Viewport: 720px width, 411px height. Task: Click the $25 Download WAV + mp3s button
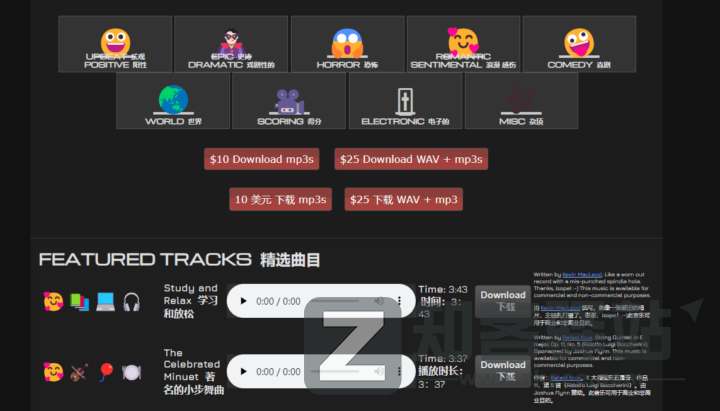click(410, 159)
